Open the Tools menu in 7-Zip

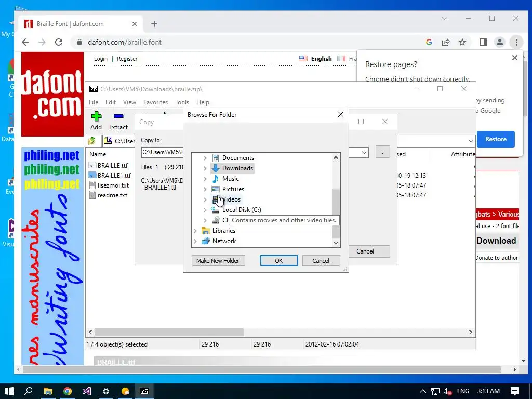click(x=182, y=102)
